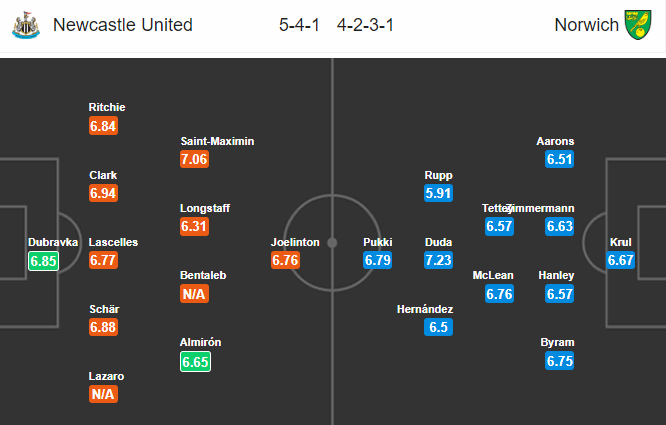Click the Longstaff 6.31 rating badge
This screenshot has height=425, width=666.
[x=195, y=226]
